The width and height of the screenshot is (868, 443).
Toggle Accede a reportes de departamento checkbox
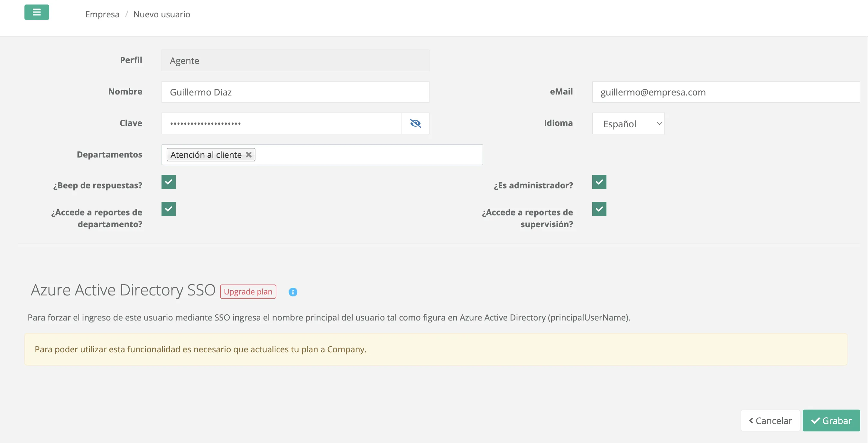pos(169,209)
